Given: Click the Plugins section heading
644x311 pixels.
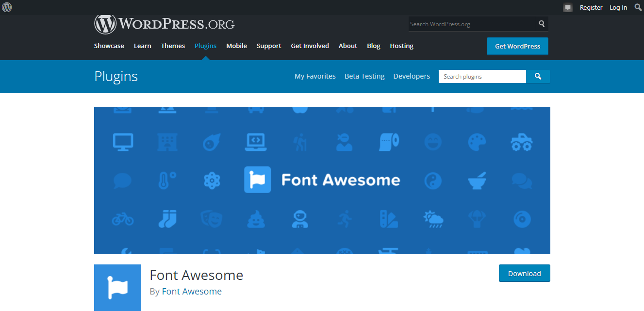Looking at the screenshot, I should pos(116,76).
